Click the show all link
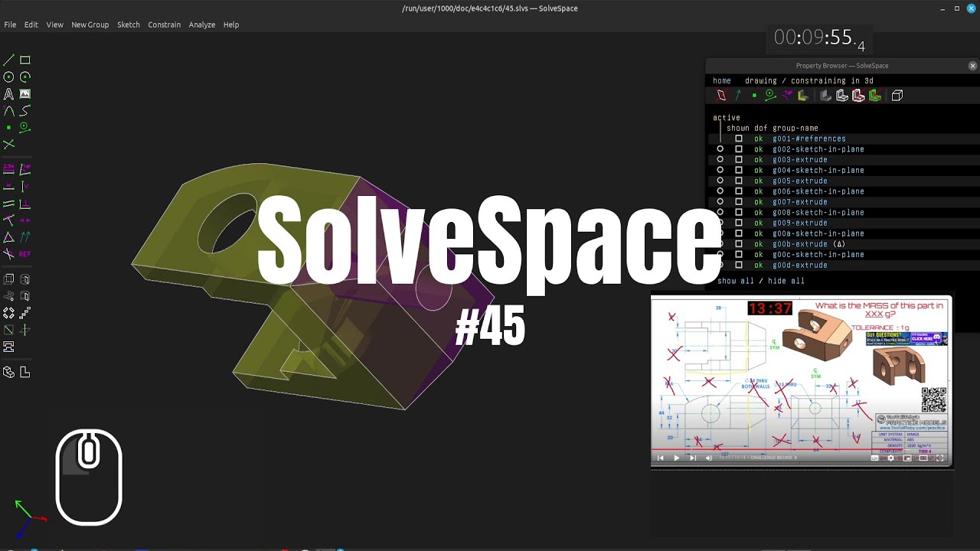Image resolution: width=980 pixels, height=551 pixels. click(x=736, y=281)
